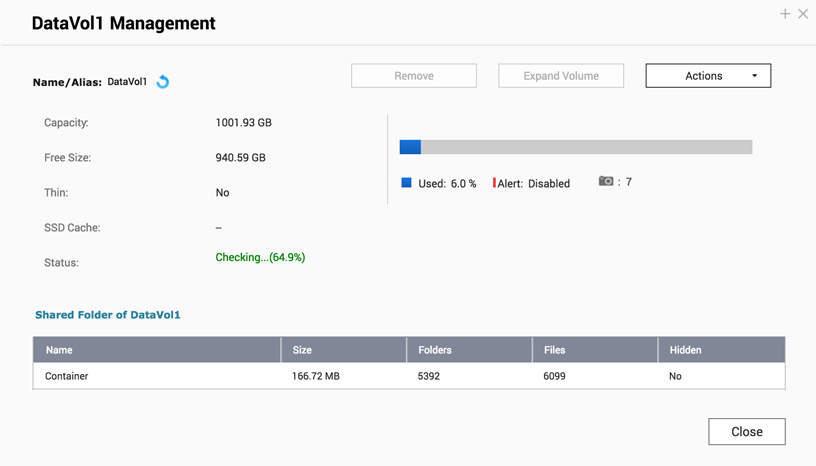Click the blue Used legend square
This screenshot has width=816, height=466.
(406, 183)
